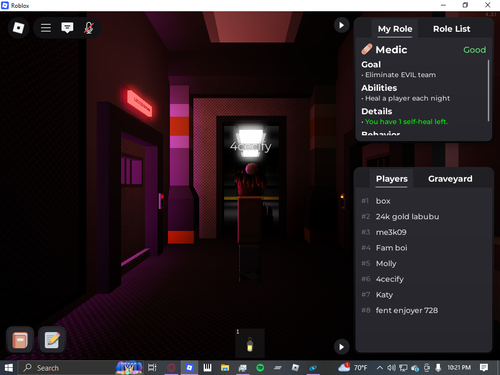Expand the system tray hidden icons chevron

click(379, 368)
